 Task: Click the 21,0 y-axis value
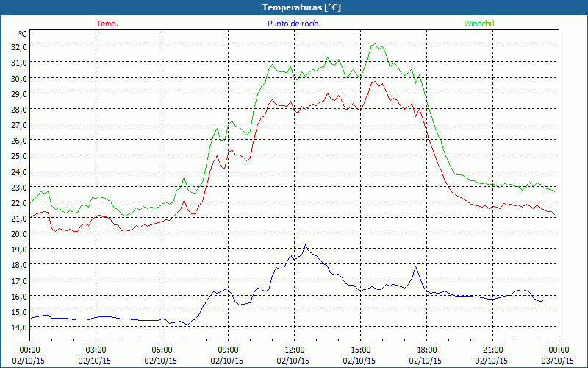[x=19, y=218]
